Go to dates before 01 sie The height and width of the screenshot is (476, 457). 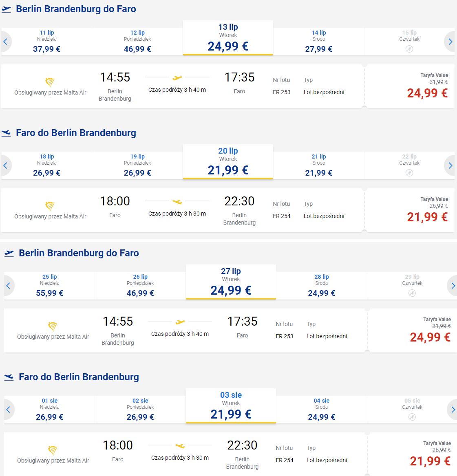(9, 410)
